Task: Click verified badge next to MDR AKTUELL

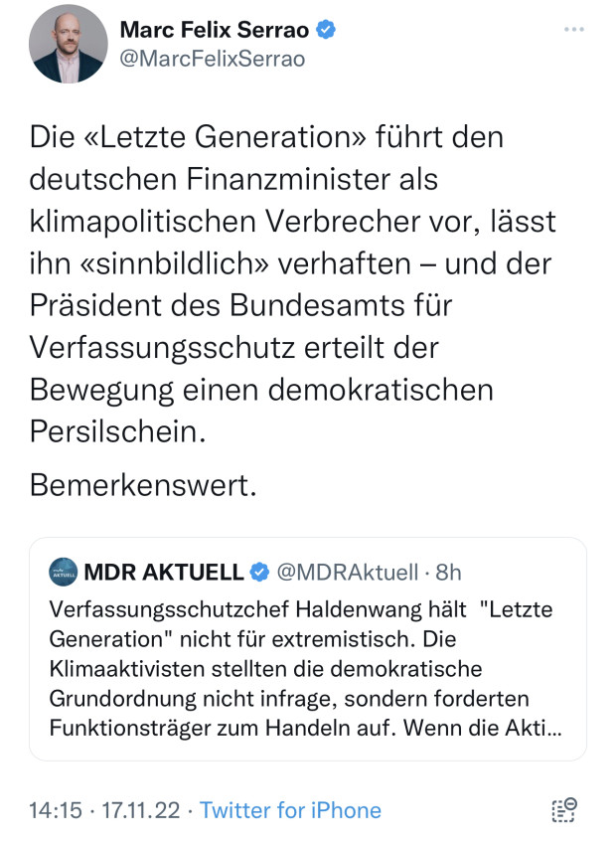Action: pyautogui.click(x=259, y=572)
